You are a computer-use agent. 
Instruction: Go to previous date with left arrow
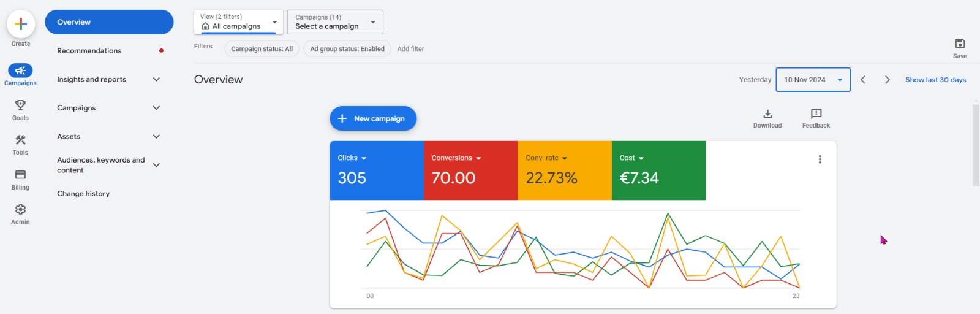tap(862, 80)
